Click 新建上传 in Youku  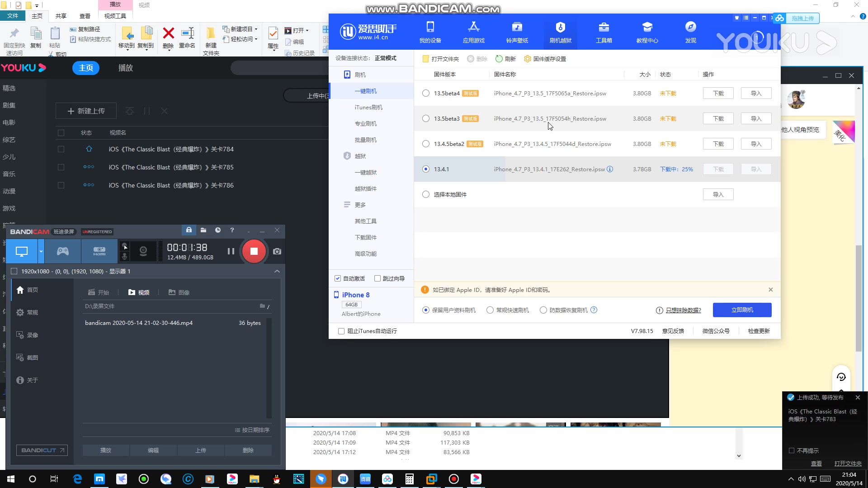(86, 111)
